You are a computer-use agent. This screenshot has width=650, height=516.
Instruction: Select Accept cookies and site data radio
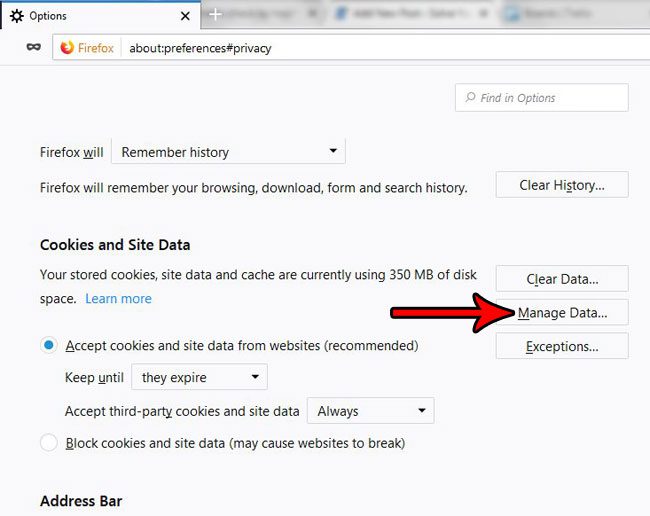coord(49,346)
